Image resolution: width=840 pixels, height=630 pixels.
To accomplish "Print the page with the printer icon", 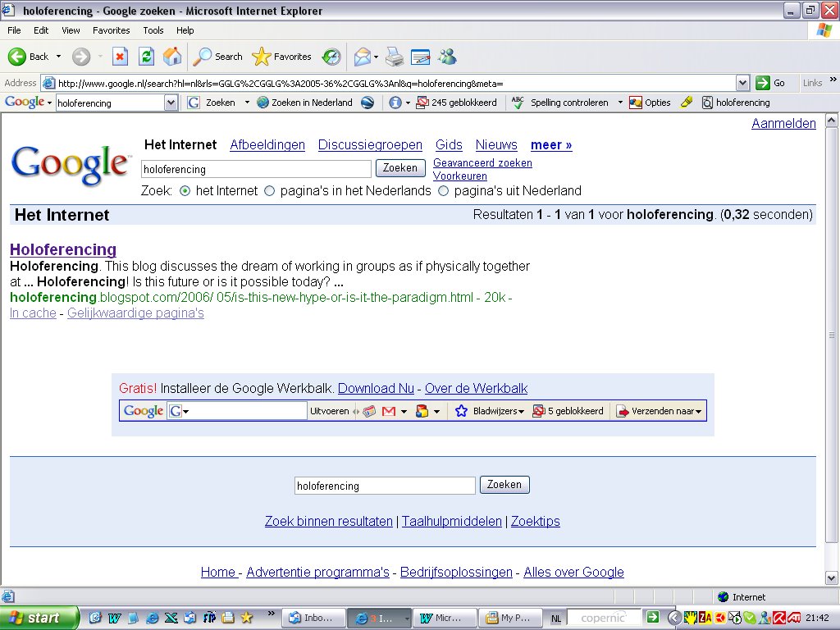I will point(395,57).
